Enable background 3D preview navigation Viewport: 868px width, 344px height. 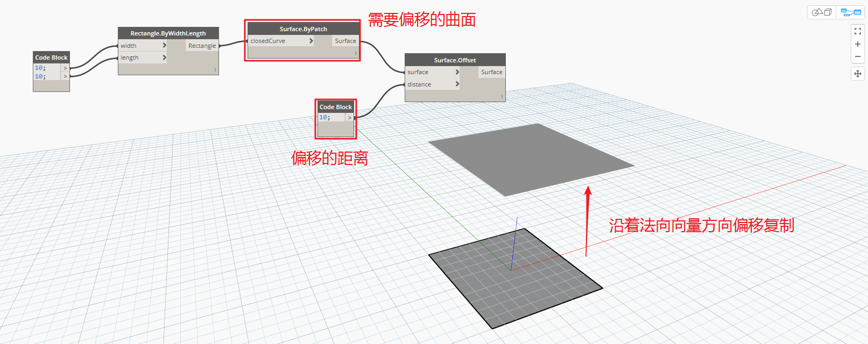pyautogui.click(x=822, y=12)
